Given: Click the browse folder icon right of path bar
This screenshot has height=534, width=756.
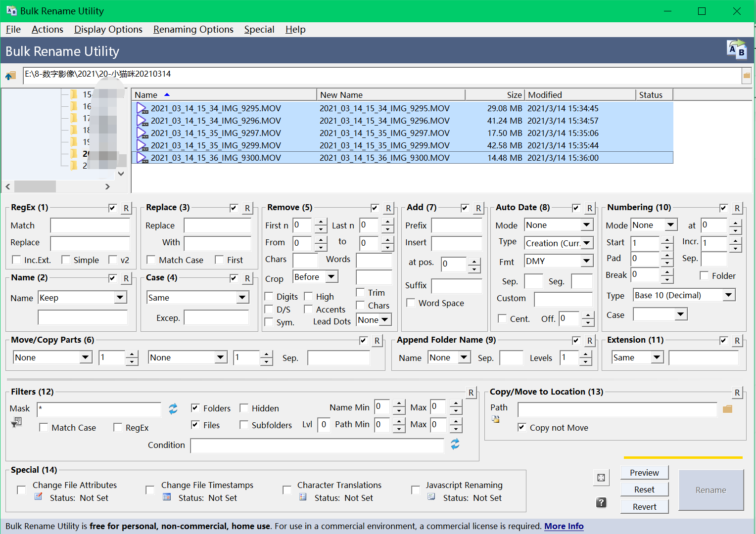Looking at the screenshot, I should coord(747,76).
